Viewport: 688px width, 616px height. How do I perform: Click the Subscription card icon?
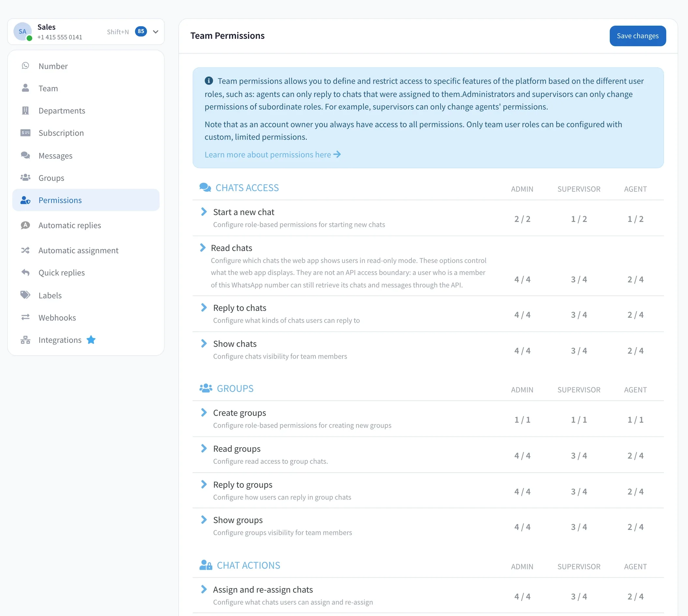click(x=25, y=133)
